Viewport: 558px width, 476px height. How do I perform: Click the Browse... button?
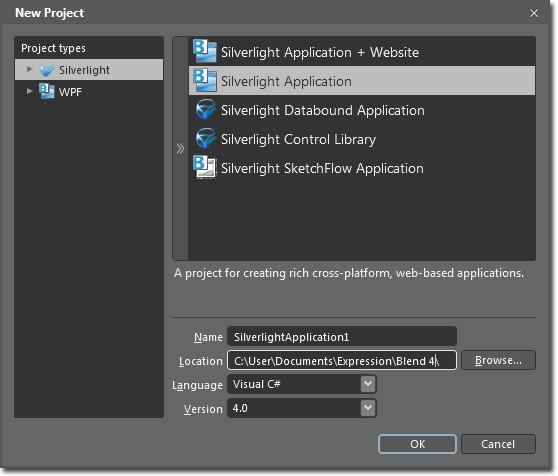click(498, 360)
